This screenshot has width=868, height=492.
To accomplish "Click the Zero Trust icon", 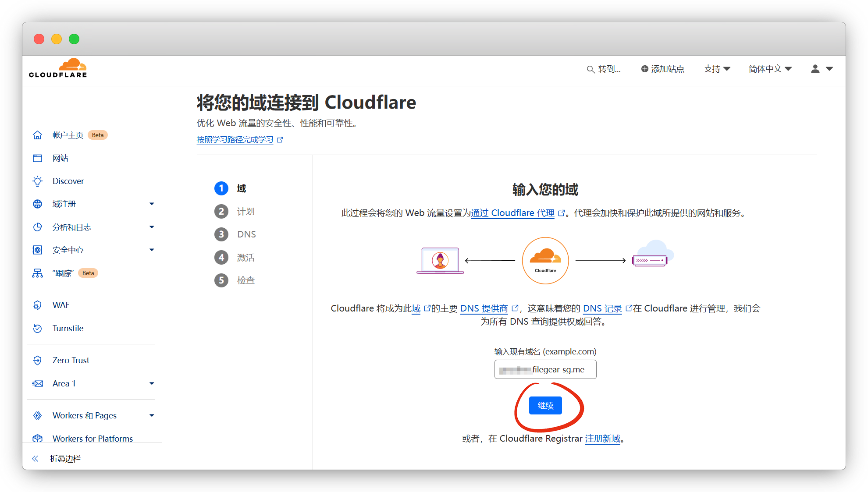I will click(38, 360).
